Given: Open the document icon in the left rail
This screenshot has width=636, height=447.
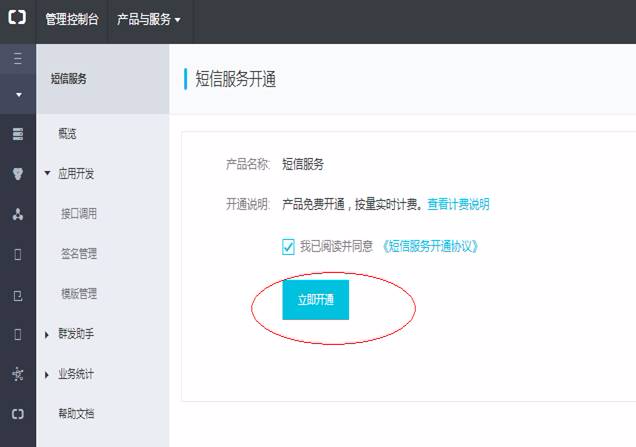Looking at the screenshot, I should 17,294.
